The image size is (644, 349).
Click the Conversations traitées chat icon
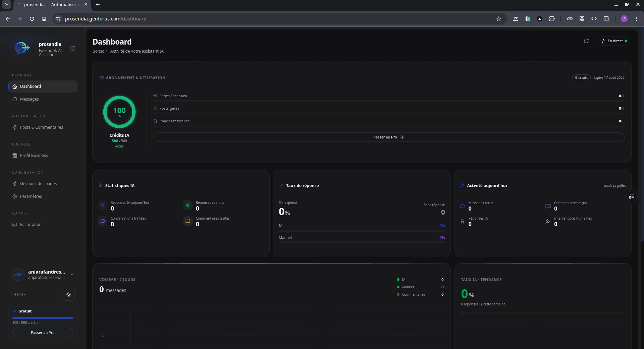(x=103, y=221)
